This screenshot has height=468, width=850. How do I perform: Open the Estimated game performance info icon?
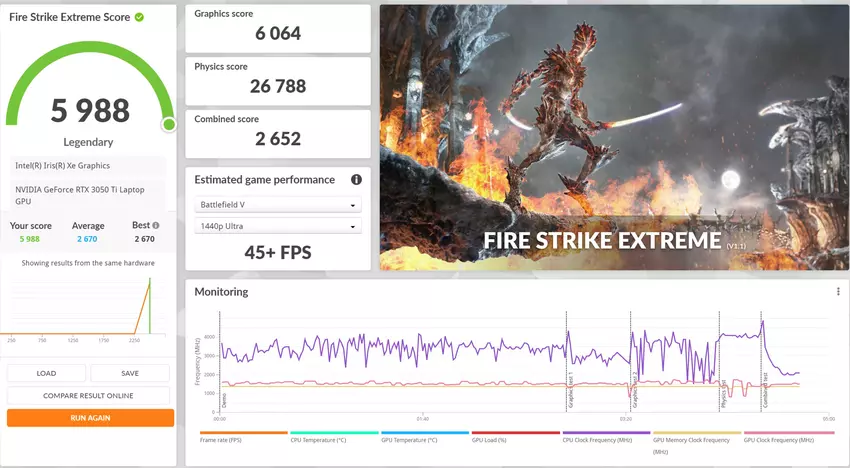[356, 180]
